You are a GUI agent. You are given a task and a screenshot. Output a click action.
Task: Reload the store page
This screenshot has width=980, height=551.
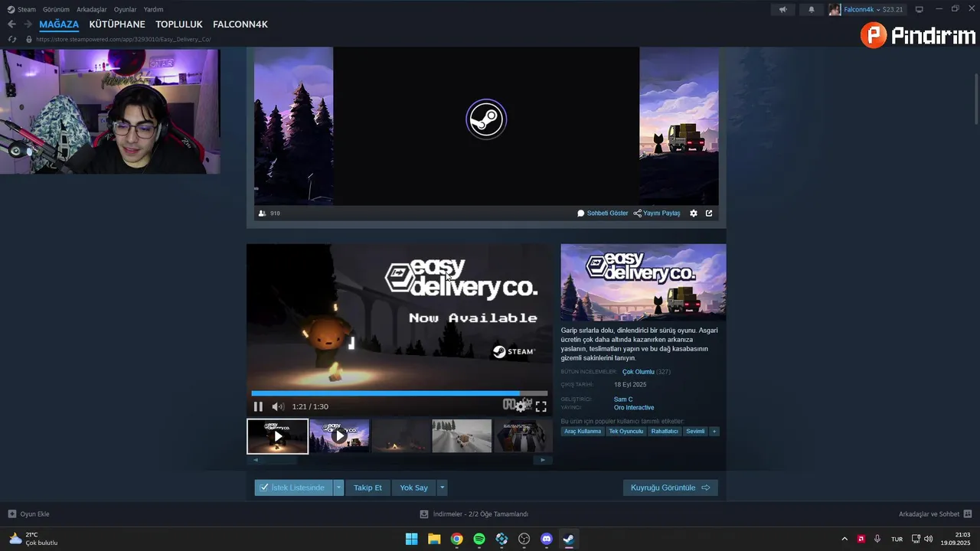tap(11, 39)
